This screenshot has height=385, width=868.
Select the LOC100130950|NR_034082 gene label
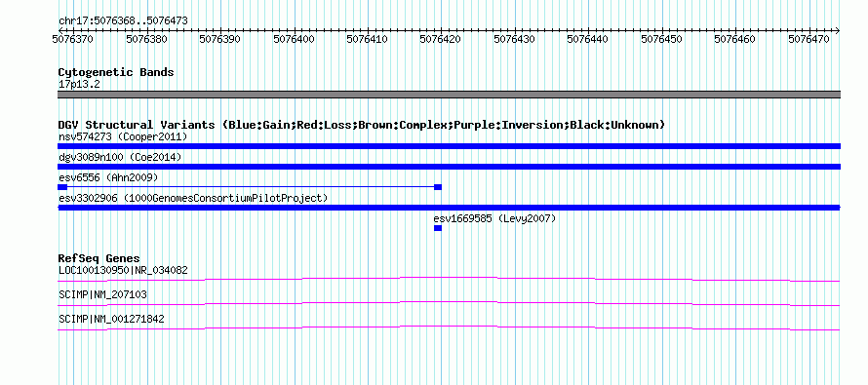[123, 271]
